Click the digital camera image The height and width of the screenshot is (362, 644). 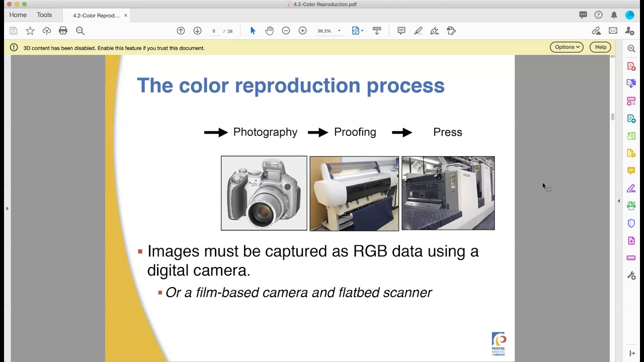[264, 193]
